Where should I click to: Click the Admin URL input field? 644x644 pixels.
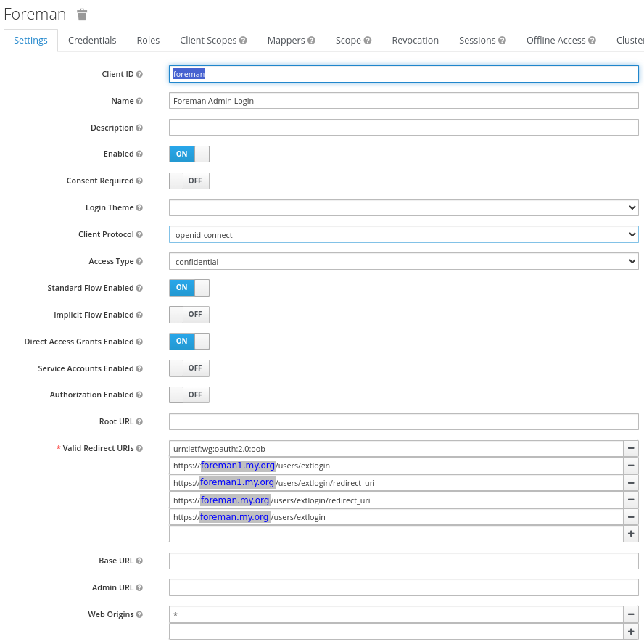404,587
